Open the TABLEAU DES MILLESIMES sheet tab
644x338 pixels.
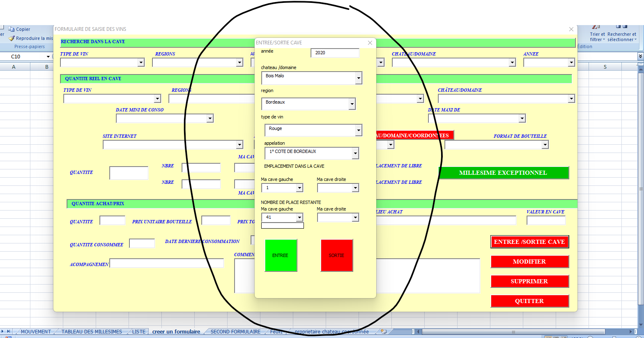pos(92,332)
